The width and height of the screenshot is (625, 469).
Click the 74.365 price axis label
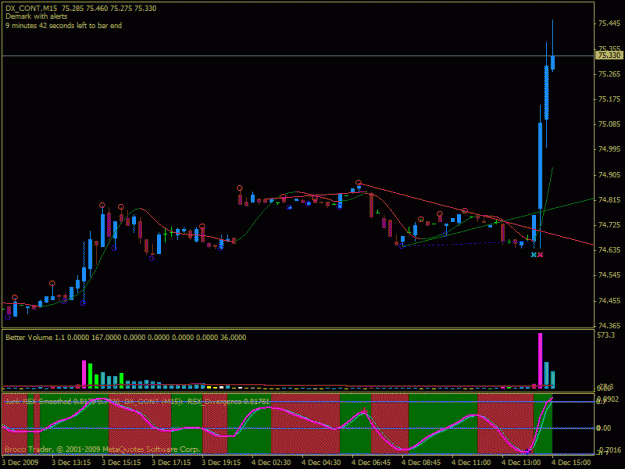pos(609,326)
